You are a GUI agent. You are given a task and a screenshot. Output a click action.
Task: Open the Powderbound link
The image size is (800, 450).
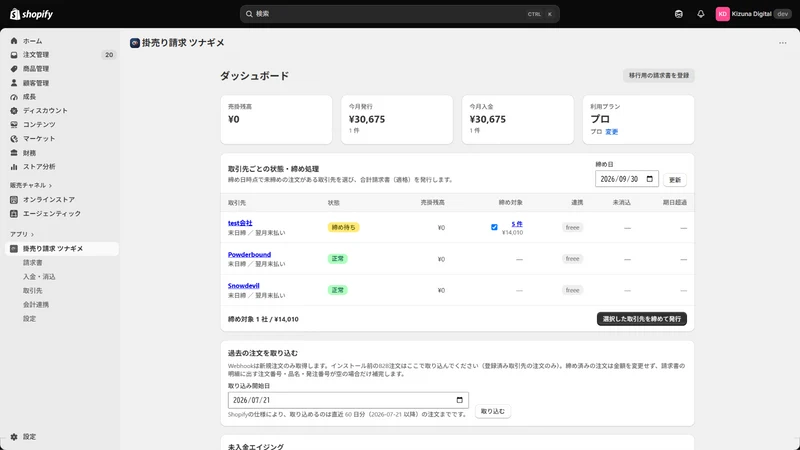pos(249,255)
